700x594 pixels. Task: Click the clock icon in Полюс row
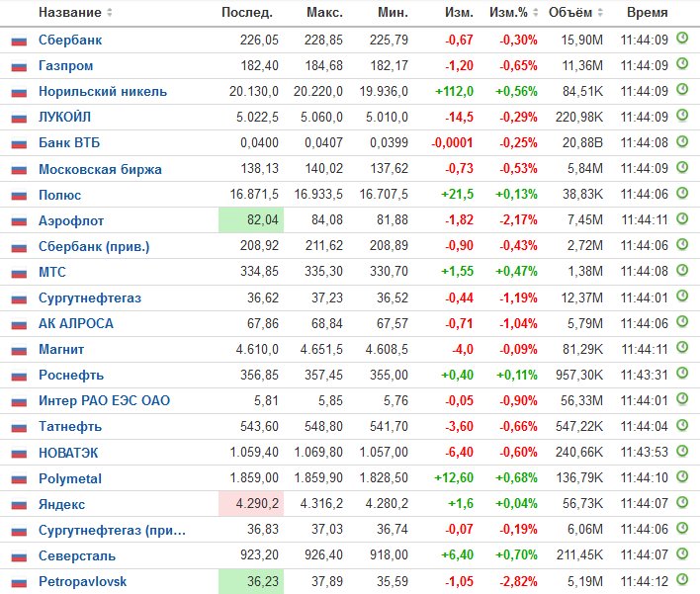[x=682, y=192]
